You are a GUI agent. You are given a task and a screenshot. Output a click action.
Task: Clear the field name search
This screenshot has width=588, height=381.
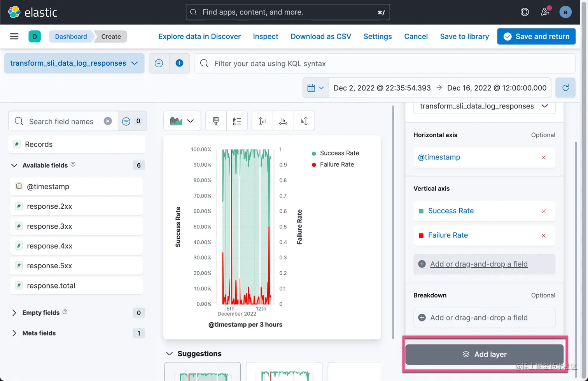(x=108, y=121)
